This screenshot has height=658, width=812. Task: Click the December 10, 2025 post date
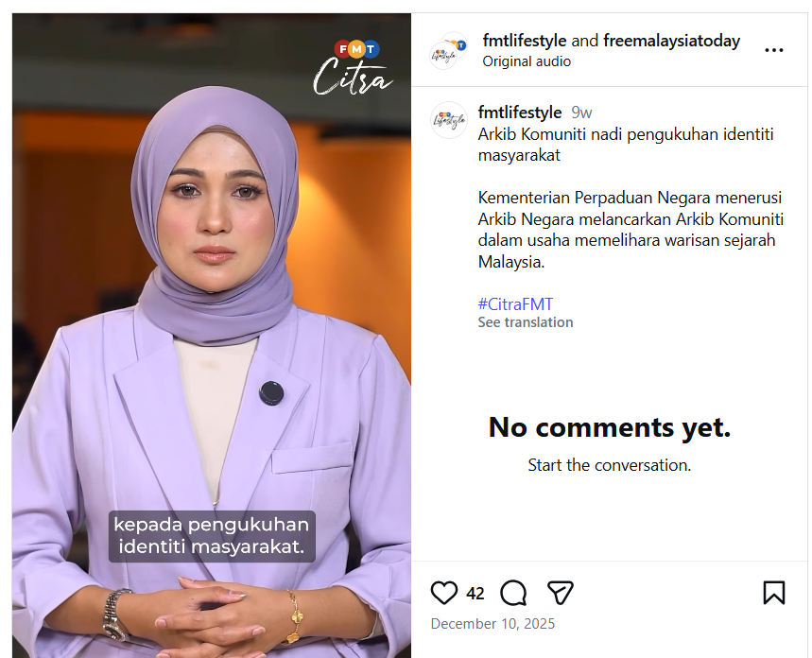tap(492, 623)
